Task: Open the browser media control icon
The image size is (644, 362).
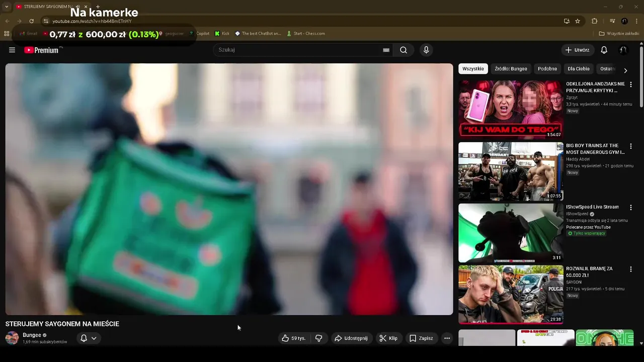Action: tap(612, 21)
